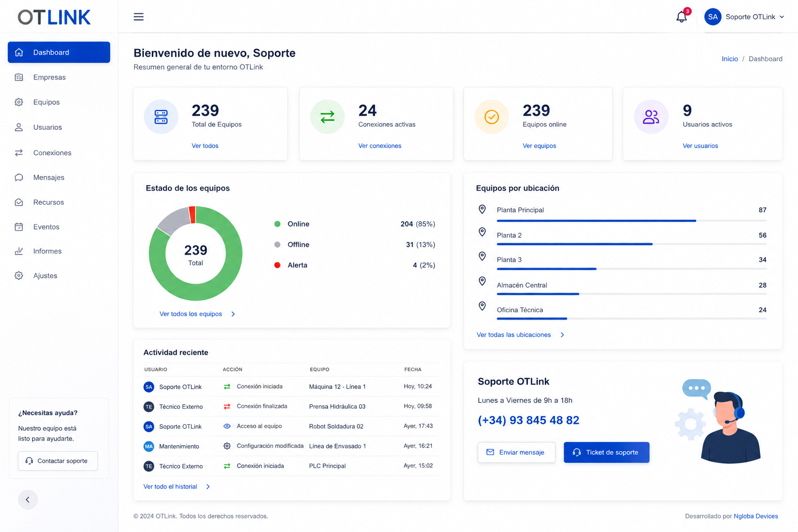Click the Recursos sidebar icon

point(19,202)
